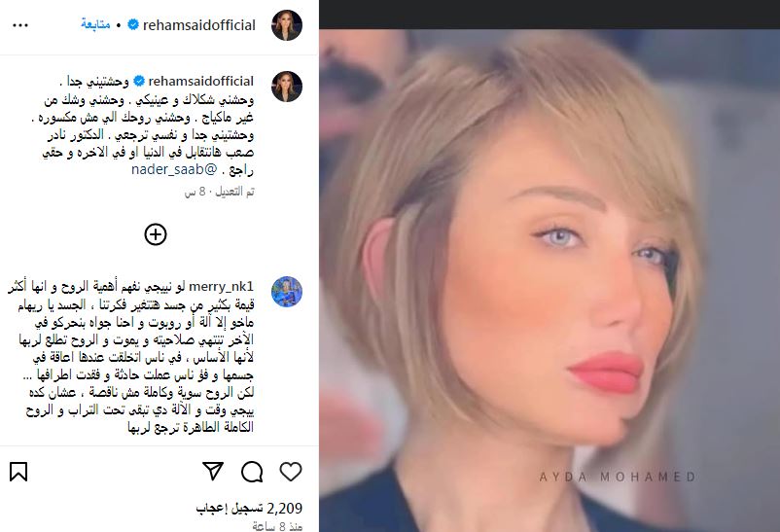Click the header profile picture avatar
Image resolution: width=780 pixels, height=532 pixels.
click(287, 25)
